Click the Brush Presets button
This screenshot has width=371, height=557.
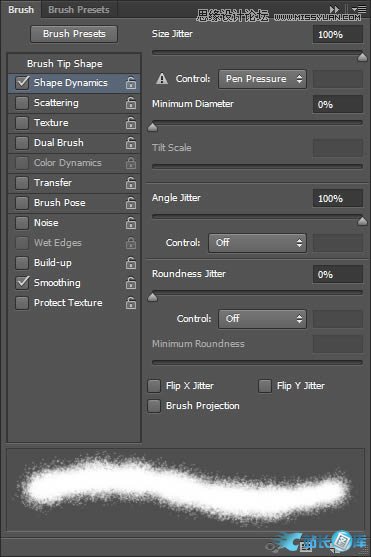74,34
